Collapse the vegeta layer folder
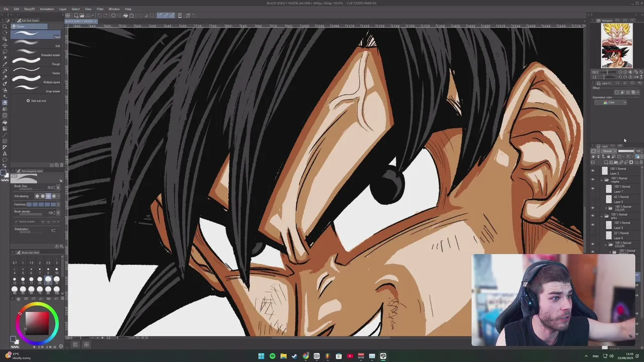This screenshot has width=644, height=362. click(x=602, y=180)
